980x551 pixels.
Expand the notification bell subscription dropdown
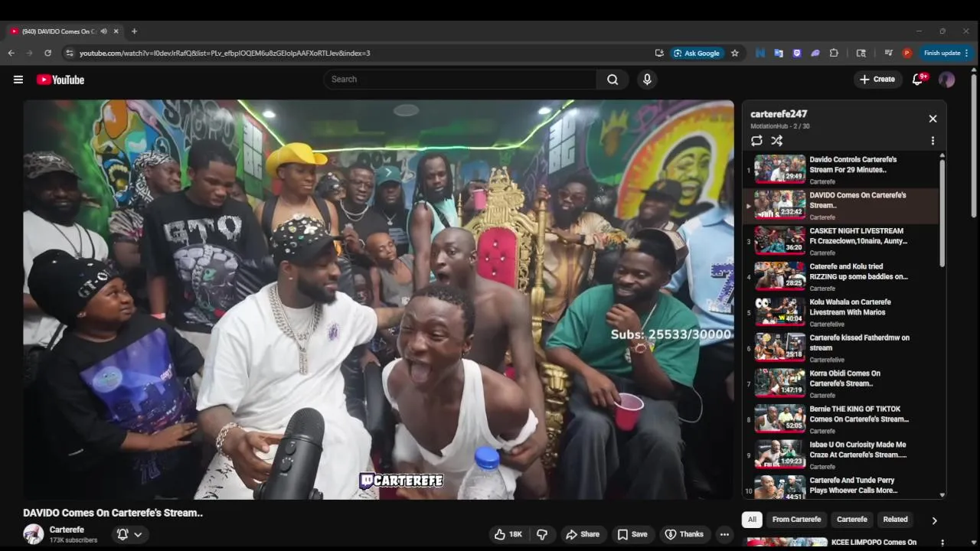click(x=129, y=534)
